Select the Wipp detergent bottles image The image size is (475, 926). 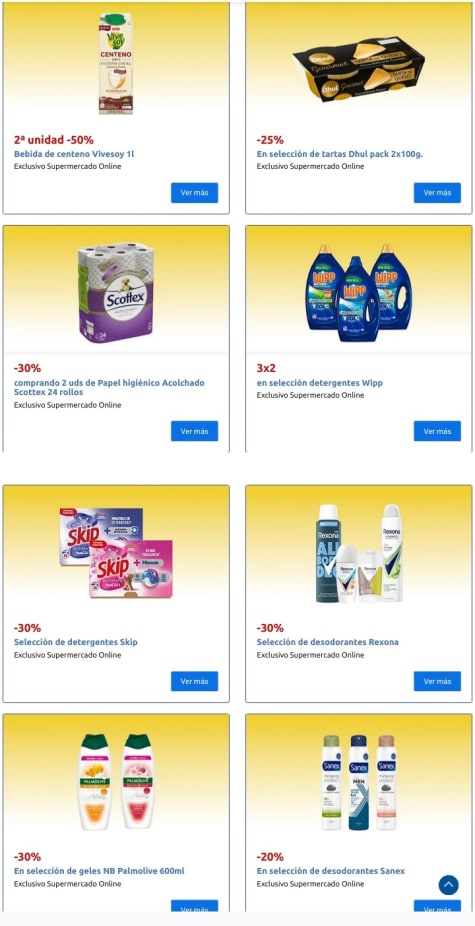(358, 292)
